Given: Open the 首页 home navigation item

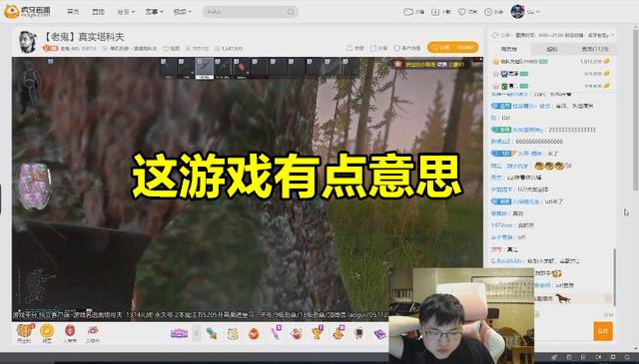Looking at the screenshot, I should [x=73, y=12].
